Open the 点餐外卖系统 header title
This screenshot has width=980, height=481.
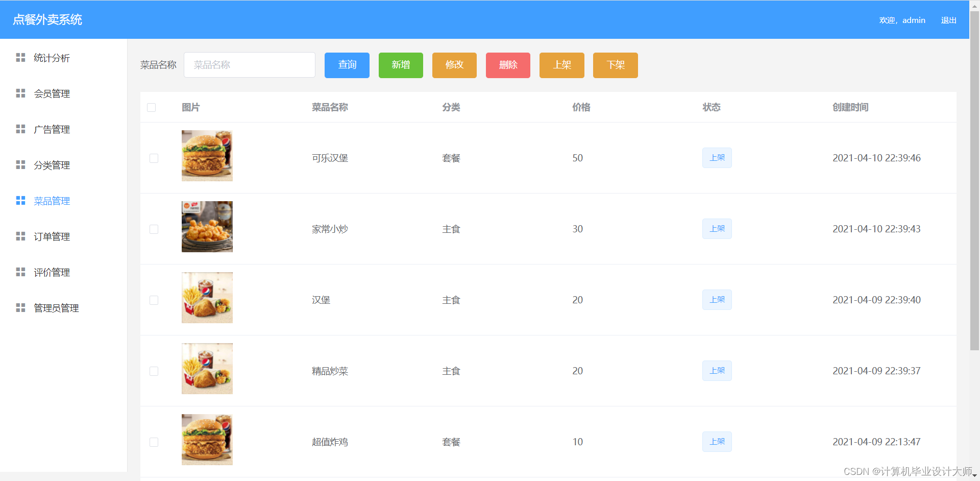click(x=47, y=20)
